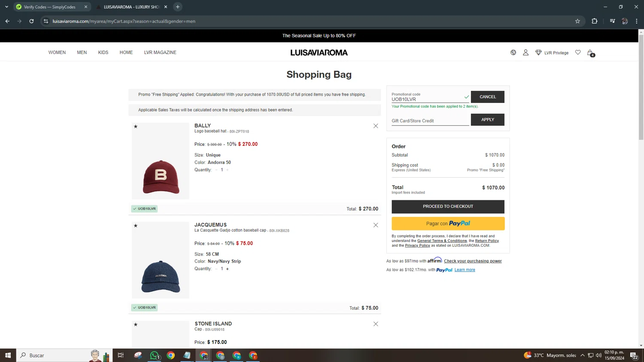Open the MEN menu

[x=82, y=52]
